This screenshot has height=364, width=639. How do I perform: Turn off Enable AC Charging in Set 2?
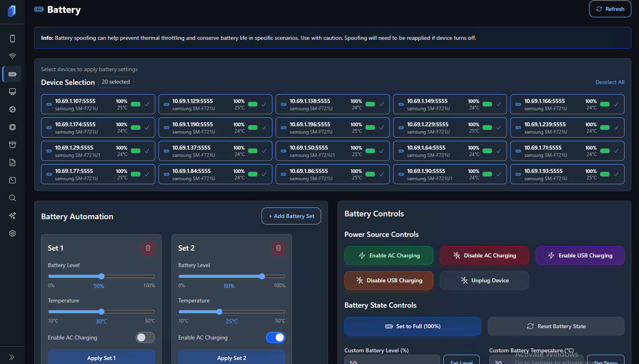276,337
